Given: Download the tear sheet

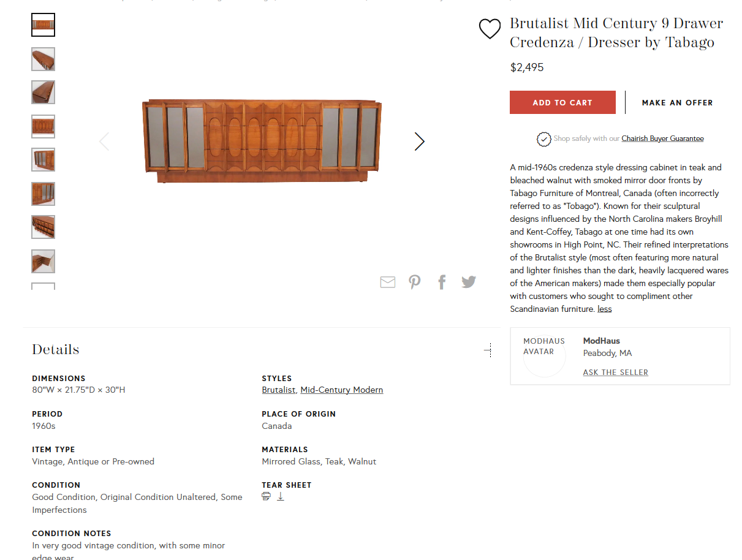Looking at the screenshot, I should (281, 496).
